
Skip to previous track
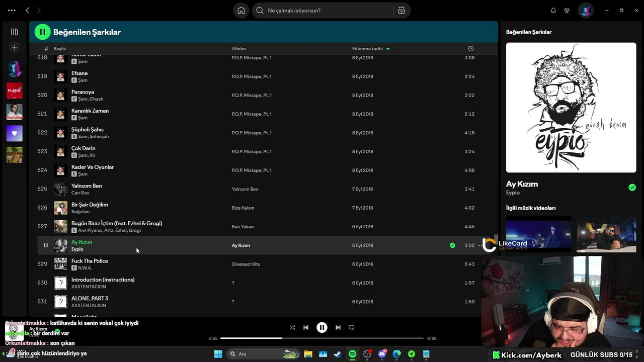(x=306, y=327)
